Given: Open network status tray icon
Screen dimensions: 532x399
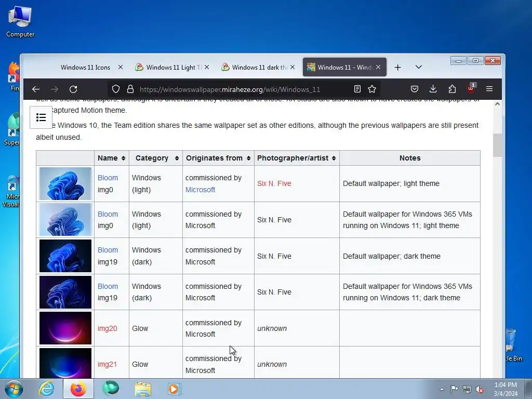Looking at the screenshot, I should tap(467, 389).
